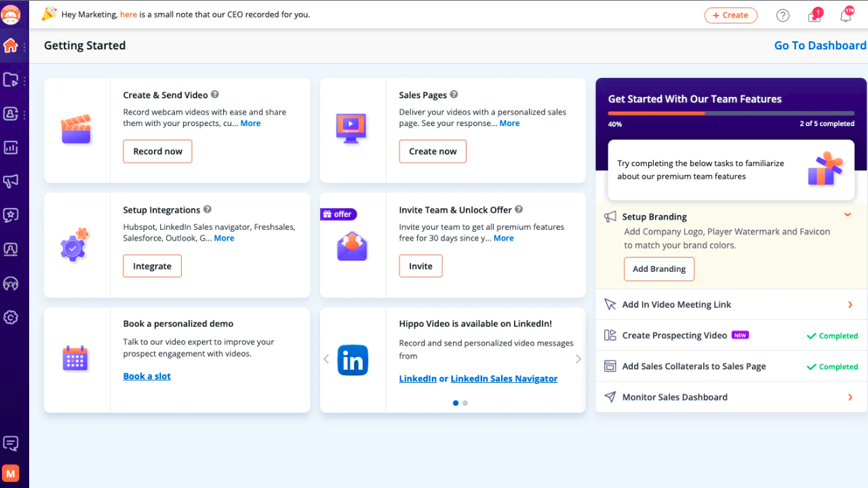Click 'here' link in CEO note banner
This screenshot has width=868, height=488.
click(128, 14)
